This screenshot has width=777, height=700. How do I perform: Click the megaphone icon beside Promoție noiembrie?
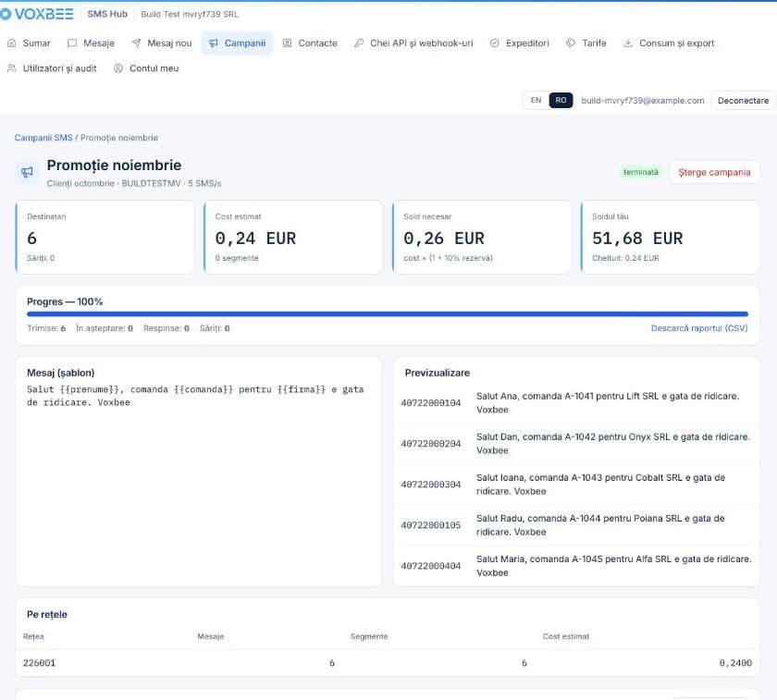[27, 172]
